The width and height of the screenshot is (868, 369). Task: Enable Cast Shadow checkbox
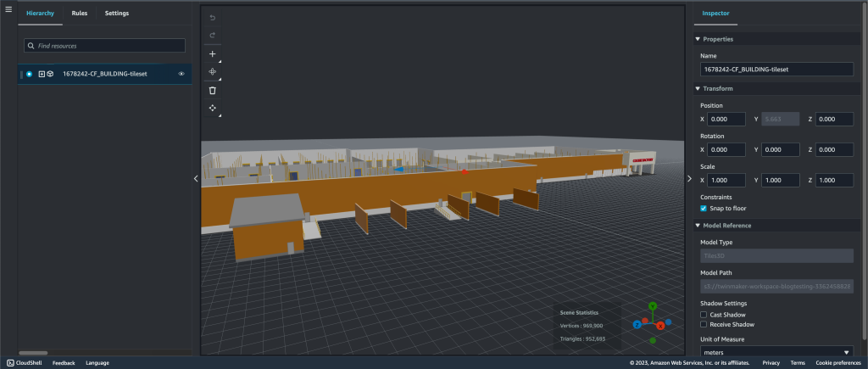[x=704, y=314]
